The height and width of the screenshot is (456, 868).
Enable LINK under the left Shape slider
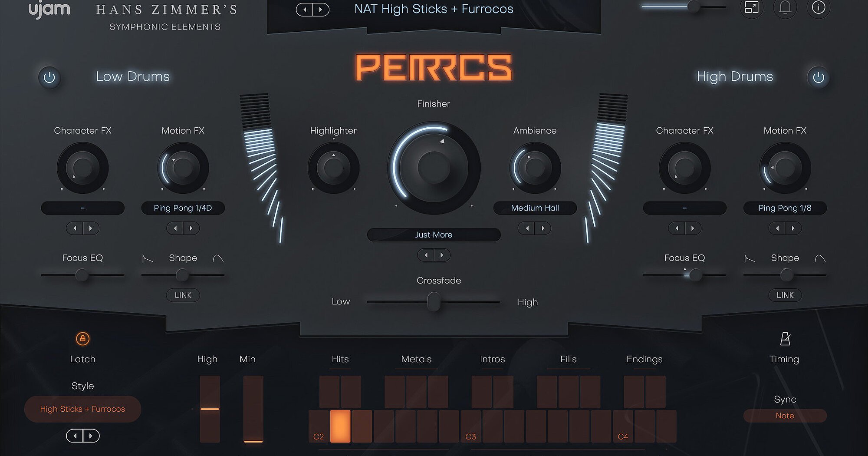[183, 295]
